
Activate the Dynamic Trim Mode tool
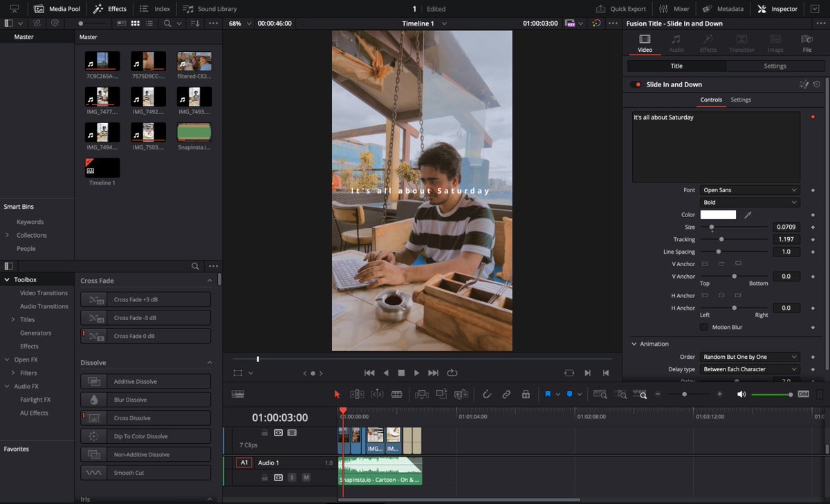377,394
